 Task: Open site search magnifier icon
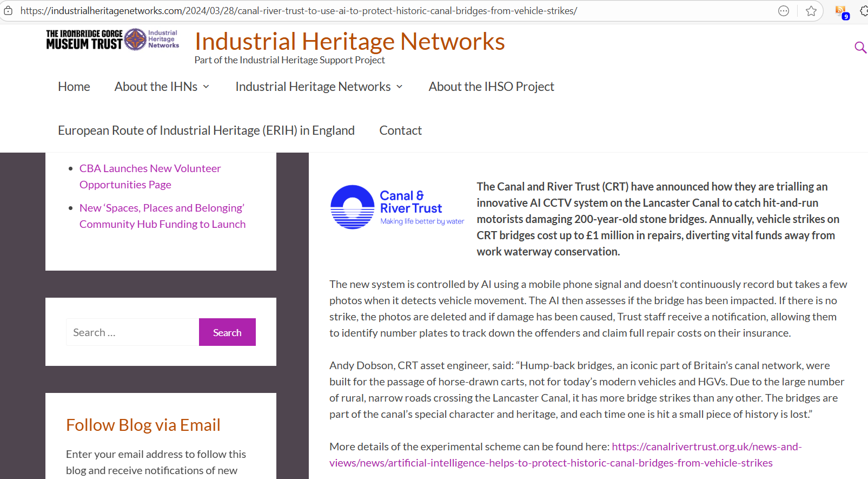860,48
